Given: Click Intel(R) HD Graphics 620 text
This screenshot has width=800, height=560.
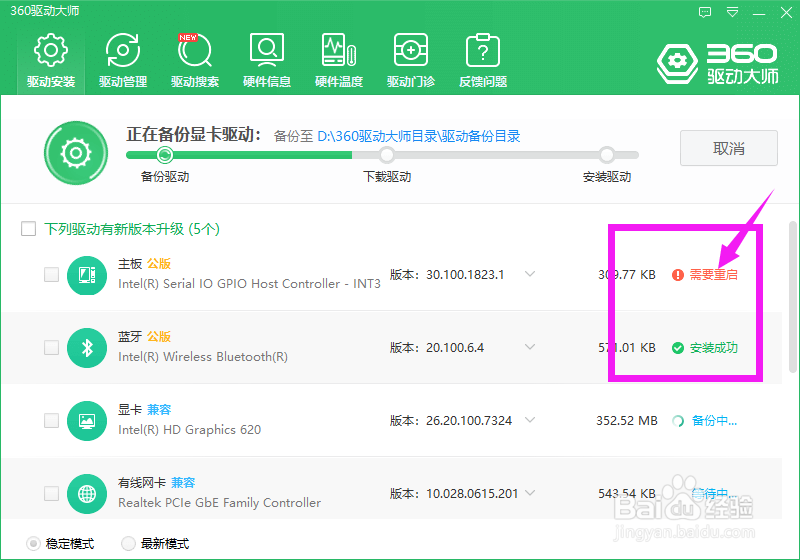Looking at the screenshot, I should tap(189, 430).
